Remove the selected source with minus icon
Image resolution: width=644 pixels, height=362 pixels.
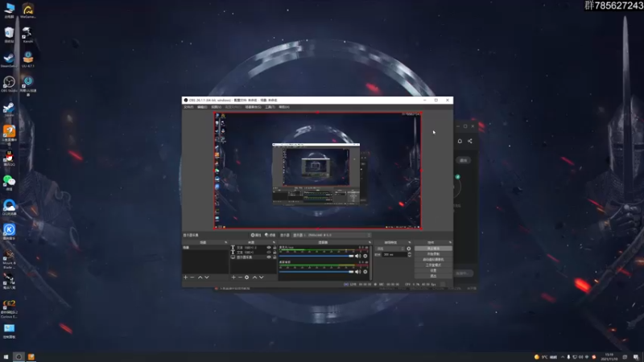point(240,278)
